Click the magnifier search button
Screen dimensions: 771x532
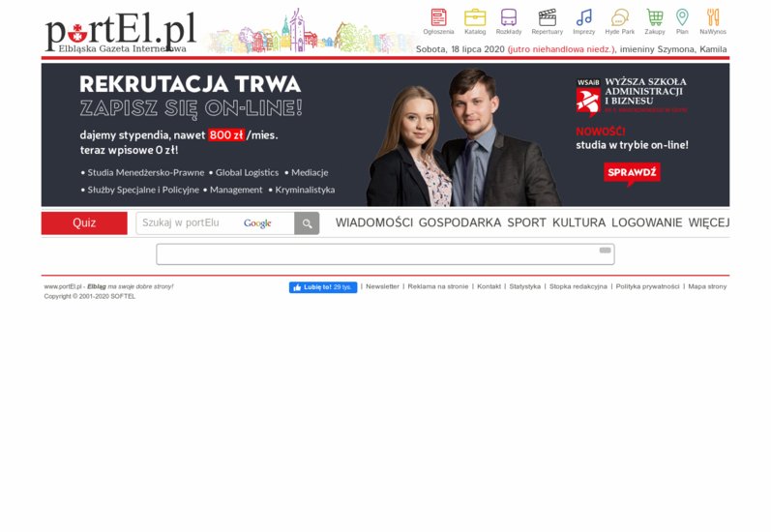tap(307, 223)
